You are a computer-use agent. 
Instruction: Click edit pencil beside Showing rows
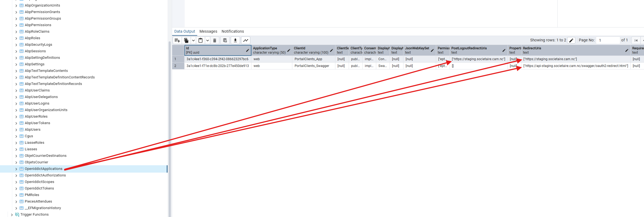[571, 40]
